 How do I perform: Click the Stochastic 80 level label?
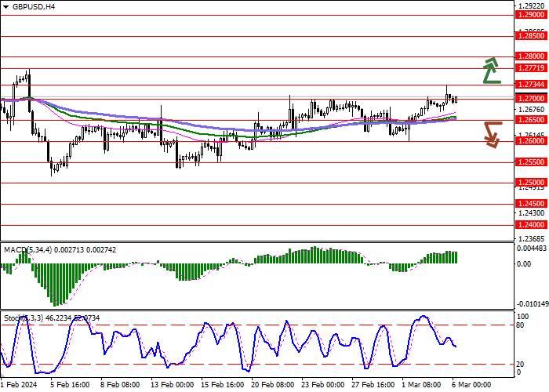(x=520, y=325)
